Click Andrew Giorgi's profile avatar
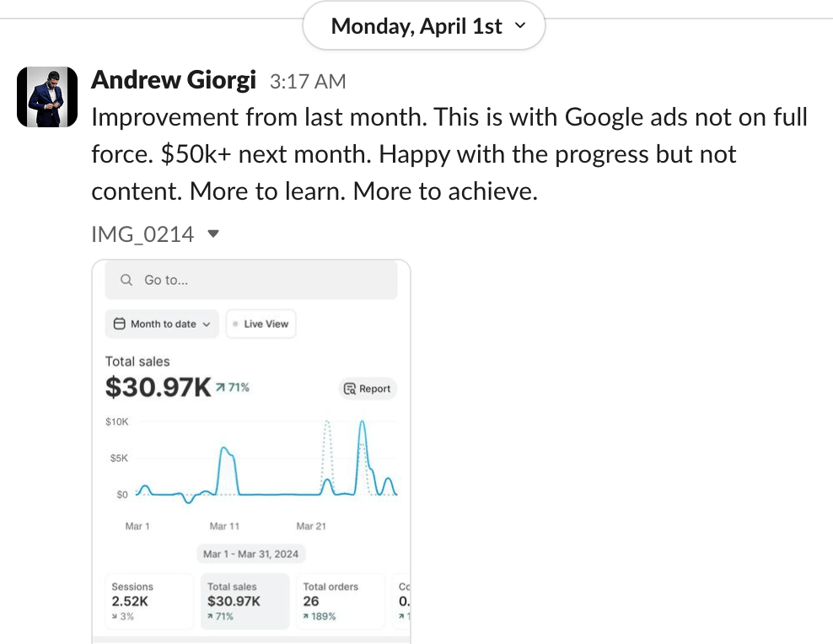Viewport: 833px width, 644px height. 47,98
